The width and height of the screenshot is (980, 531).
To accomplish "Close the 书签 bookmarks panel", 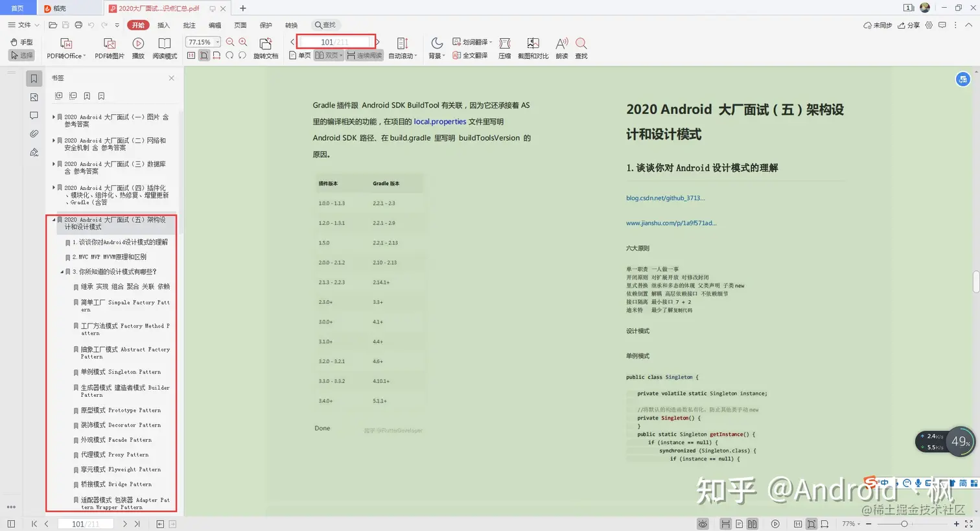I will tap(171, 78).
